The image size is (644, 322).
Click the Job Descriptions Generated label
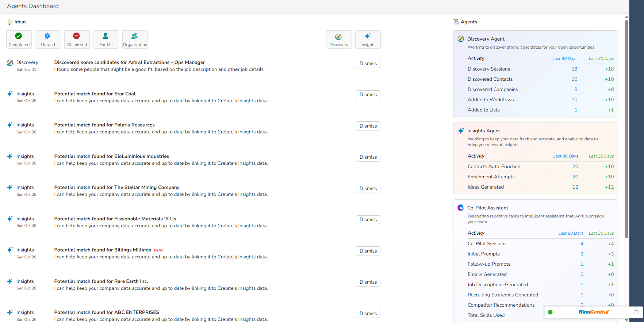498,285
